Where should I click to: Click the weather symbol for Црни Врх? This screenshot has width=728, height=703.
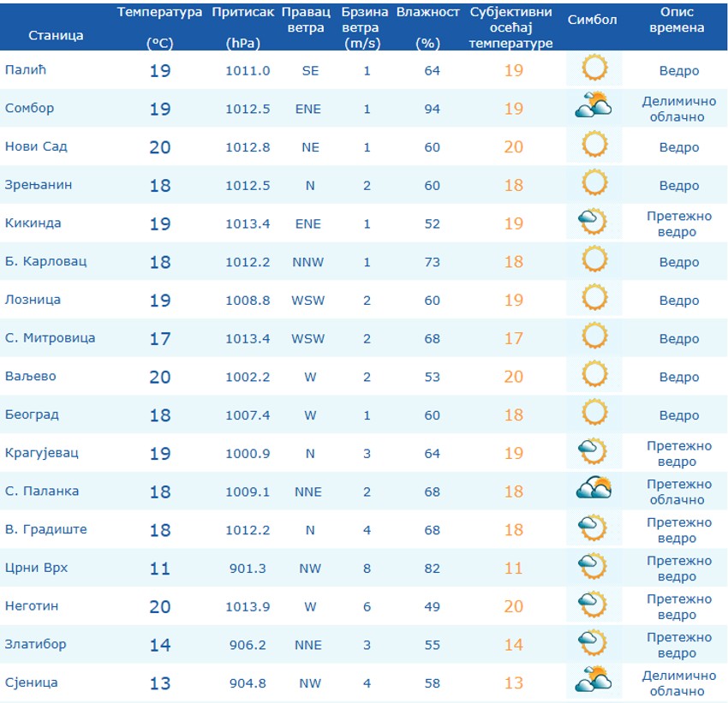point(593,566)
